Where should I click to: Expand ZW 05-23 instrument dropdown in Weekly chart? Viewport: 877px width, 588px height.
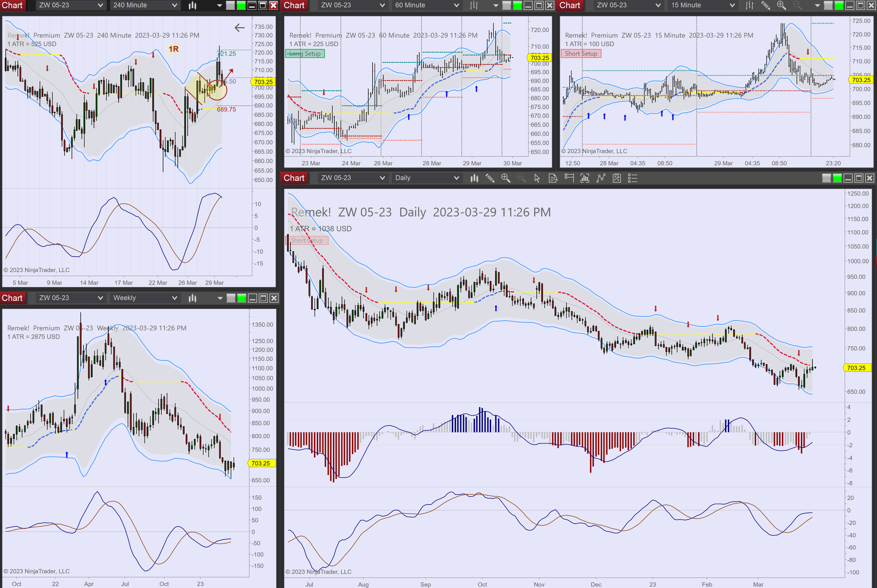coord(71,298)
